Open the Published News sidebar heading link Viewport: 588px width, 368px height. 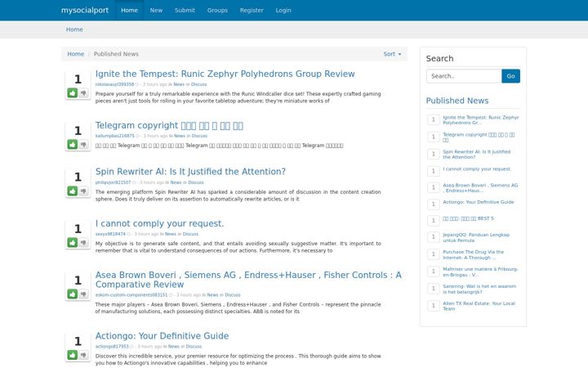tap(457, 101)
